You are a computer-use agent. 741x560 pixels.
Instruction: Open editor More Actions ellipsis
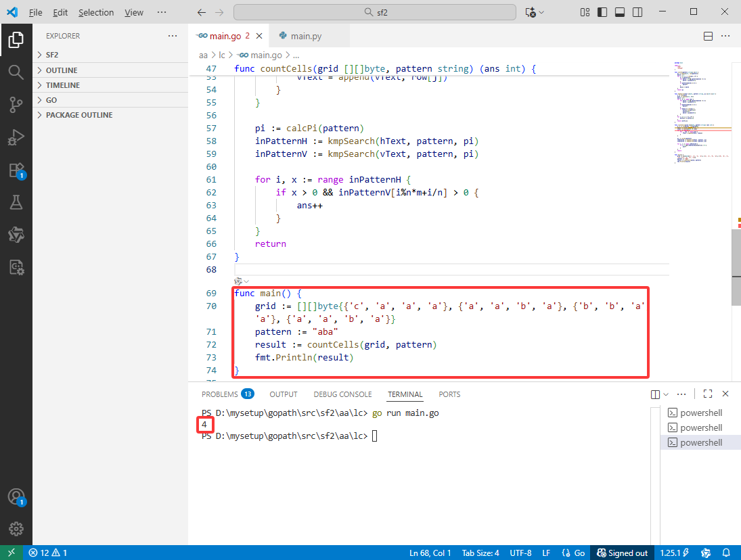[725, 36]
